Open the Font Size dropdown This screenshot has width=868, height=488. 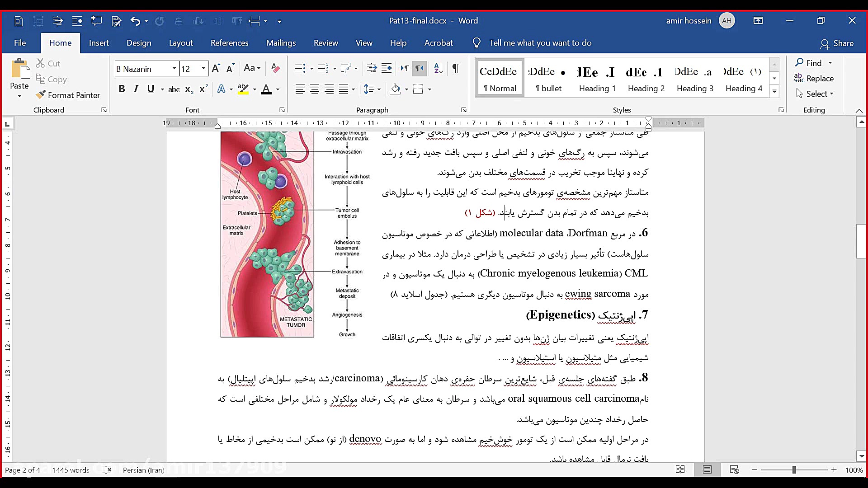(203, 68)
